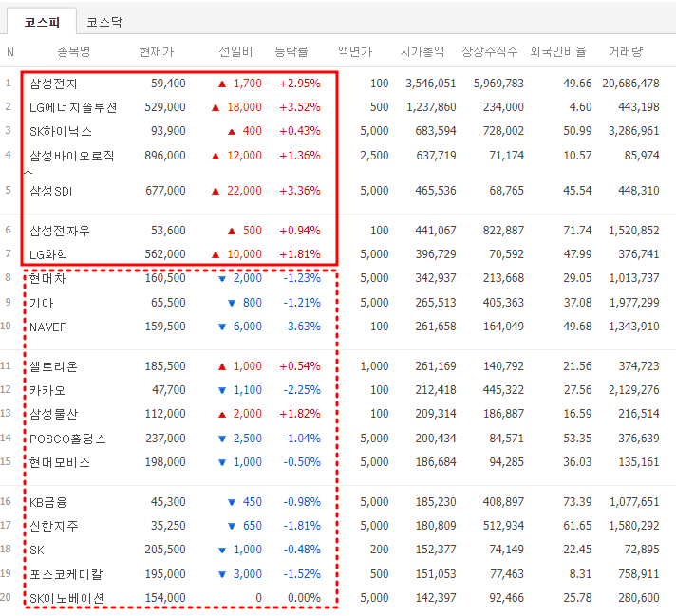This screenshot has width=676, height=616.
Task: Open the 포스코케미칼 stock link
Action: [66, 573]
